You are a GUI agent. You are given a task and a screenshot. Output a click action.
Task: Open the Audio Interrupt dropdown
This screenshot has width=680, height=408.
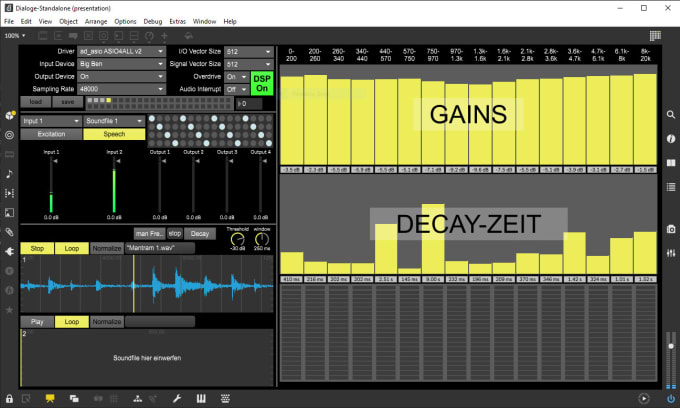click(237, 89)
